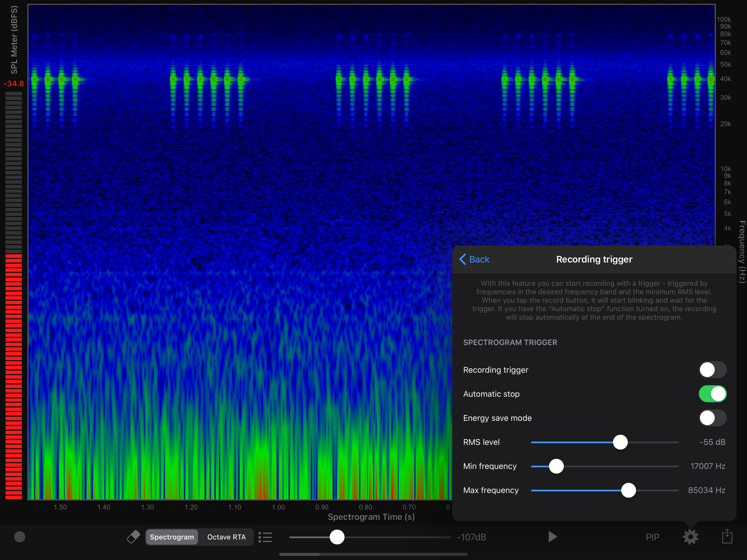
Task: Tap the share export icon
Action: (727, 536)
